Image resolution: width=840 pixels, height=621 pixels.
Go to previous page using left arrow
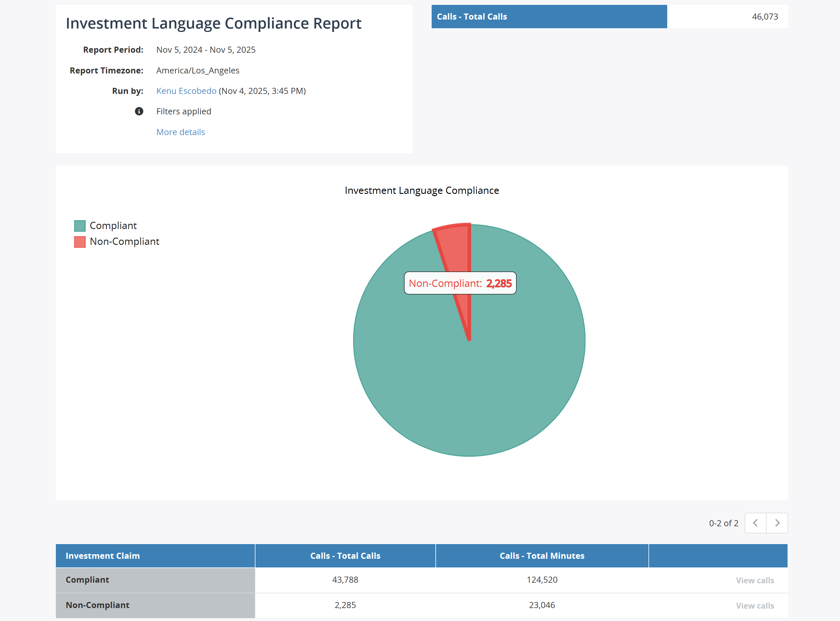[755, 523]
